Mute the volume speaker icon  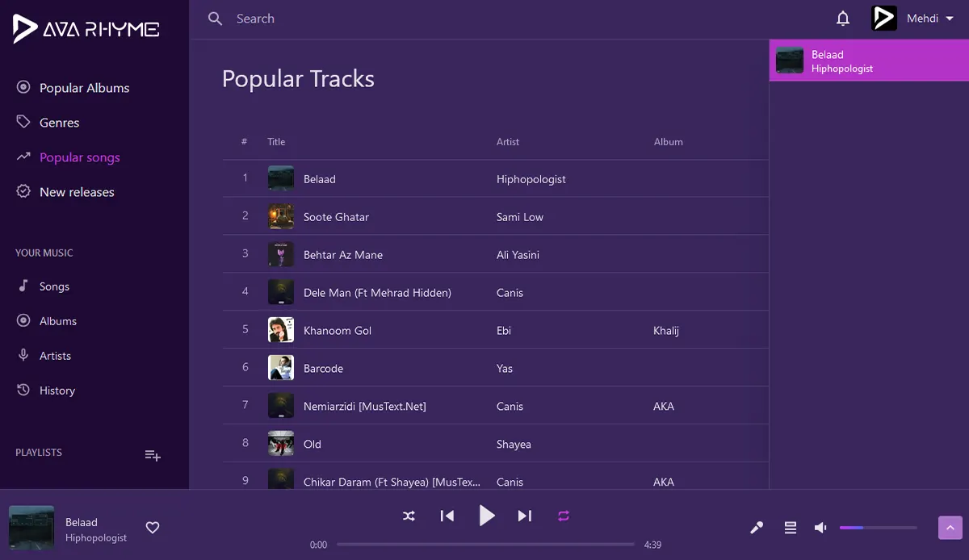pos(820,528)
